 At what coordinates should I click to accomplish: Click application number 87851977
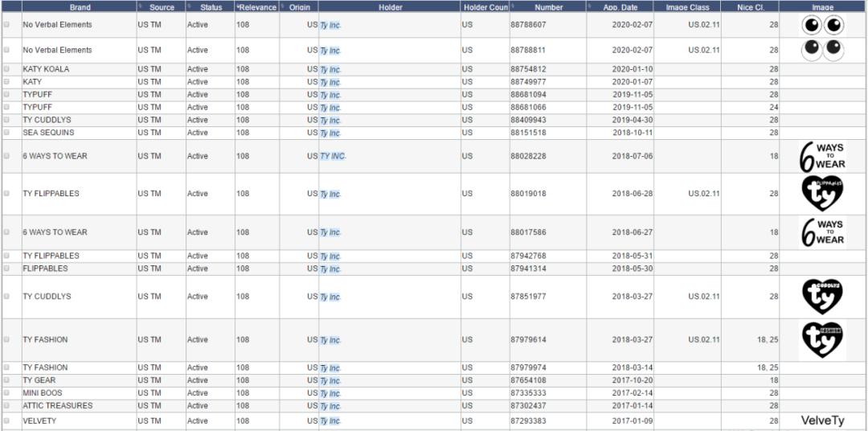click(x=528, y=297)
